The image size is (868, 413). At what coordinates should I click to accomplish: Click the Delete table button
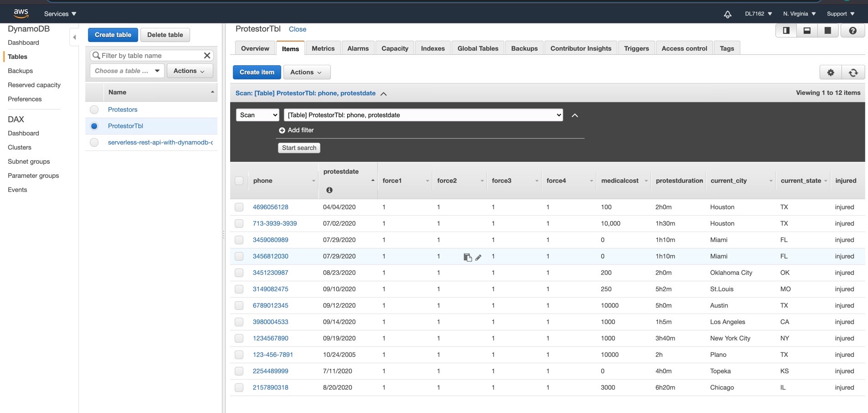pos(165,35)
